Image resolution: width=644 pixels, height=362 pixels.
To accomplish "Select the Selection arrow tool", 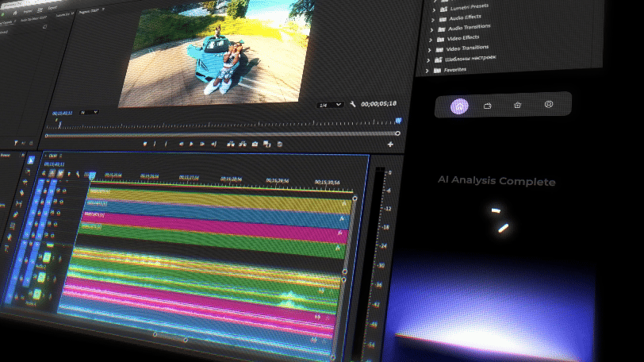I will tap(31, 160).
